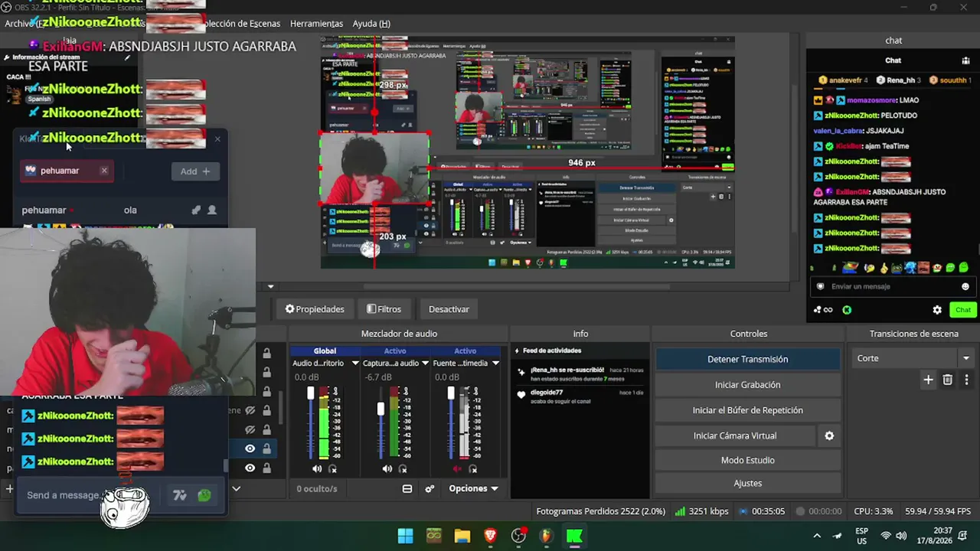980x551 pixels.
Task: Open volume control in system tray
Action: [901, 536]
